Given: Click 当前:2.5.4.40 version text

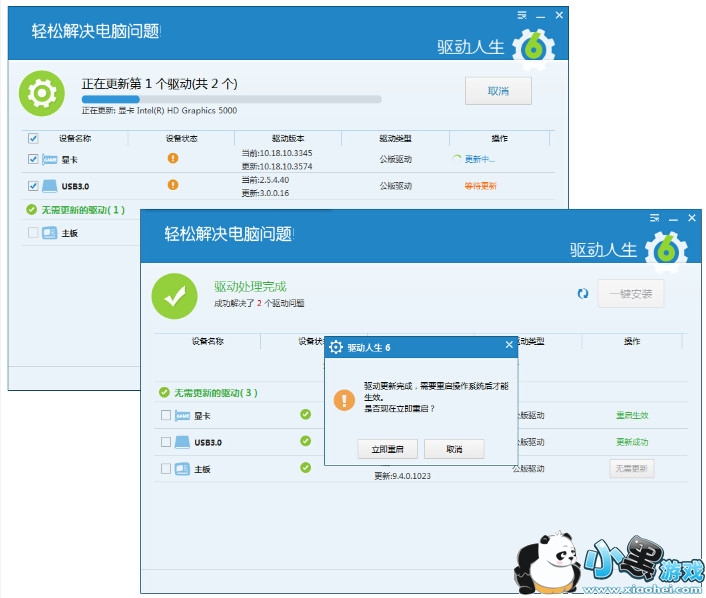Looking at the screenshot, I should (x=265, y=180).
